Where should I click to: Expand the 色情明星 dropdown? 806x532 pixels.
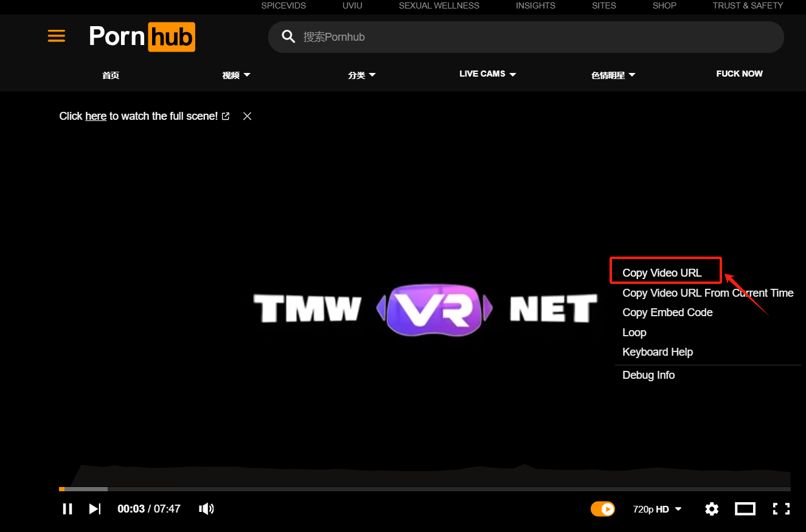tap(613, 74)
